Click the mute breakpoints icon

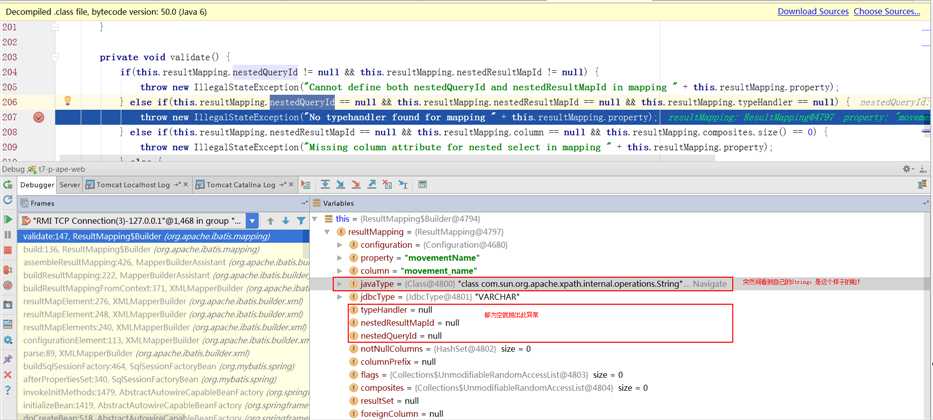(x=8, y=285)
